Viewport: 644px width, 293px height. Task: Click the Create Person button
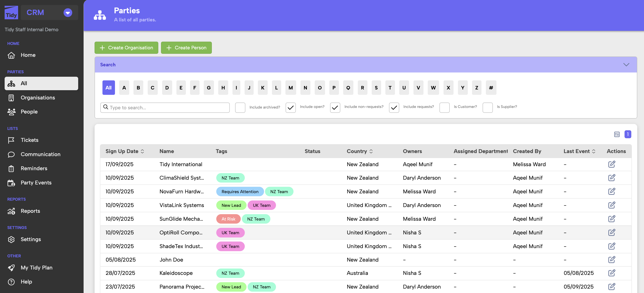(x=186, y=48)
